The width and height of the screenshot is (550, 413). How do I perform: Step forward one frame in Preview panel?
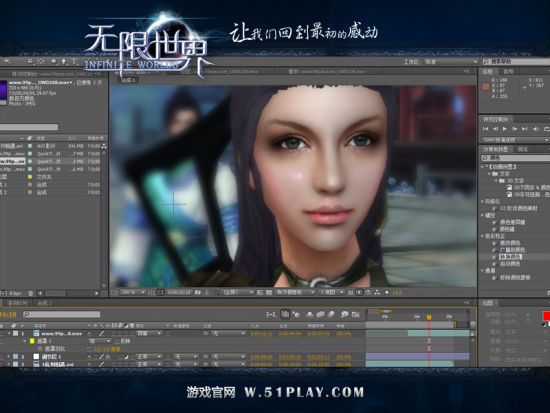(515, 129)
